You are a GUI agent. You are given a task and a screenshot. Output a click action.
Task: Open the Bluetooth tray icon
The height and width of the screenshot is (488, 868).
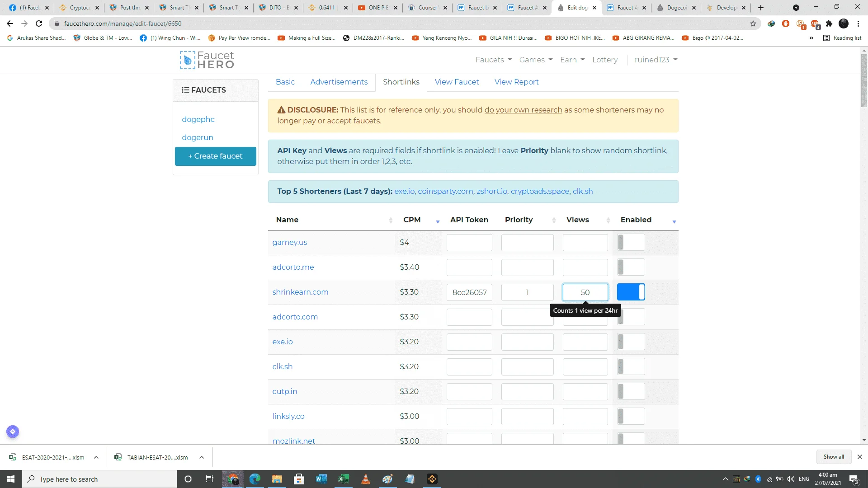[x=758, y=479]
